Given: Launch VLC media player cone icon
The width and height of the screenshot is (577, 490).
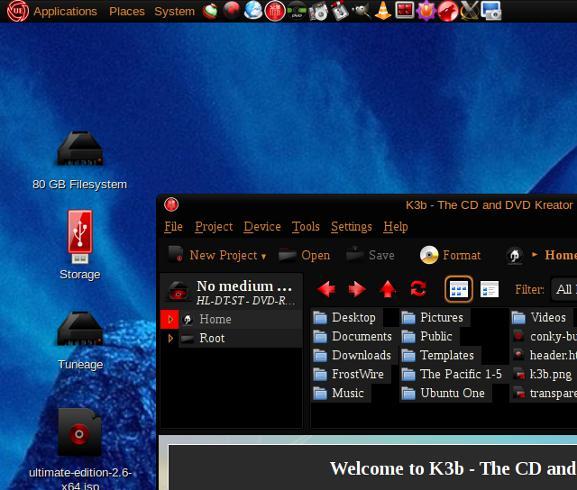Looking at the screenshot, I should pyautogui.click(x=383, y=10).
